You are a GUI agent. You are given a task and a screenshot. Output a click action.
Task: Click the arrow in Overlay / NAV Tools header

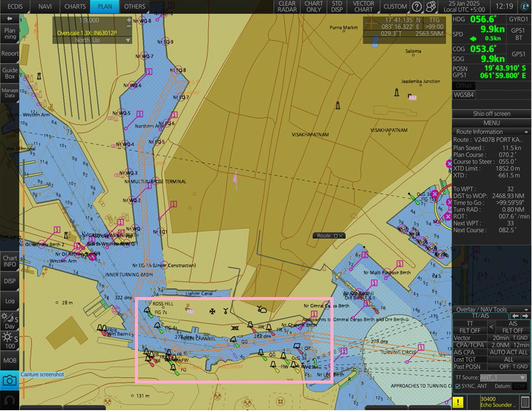526,309
